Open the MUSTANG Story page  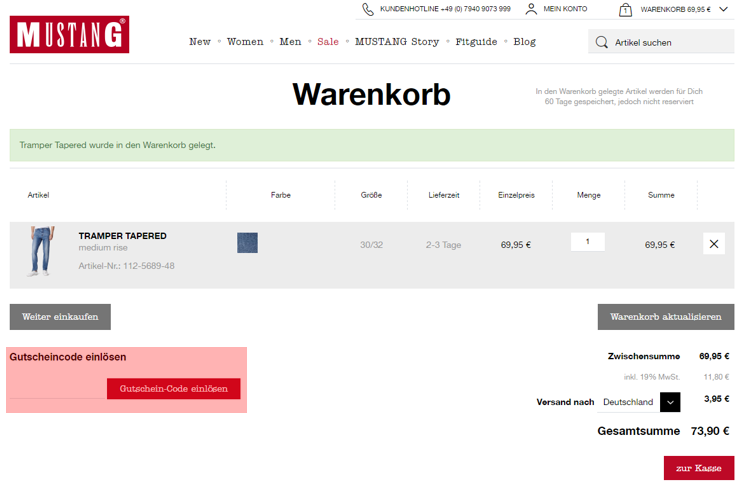[x=397, y=42]
